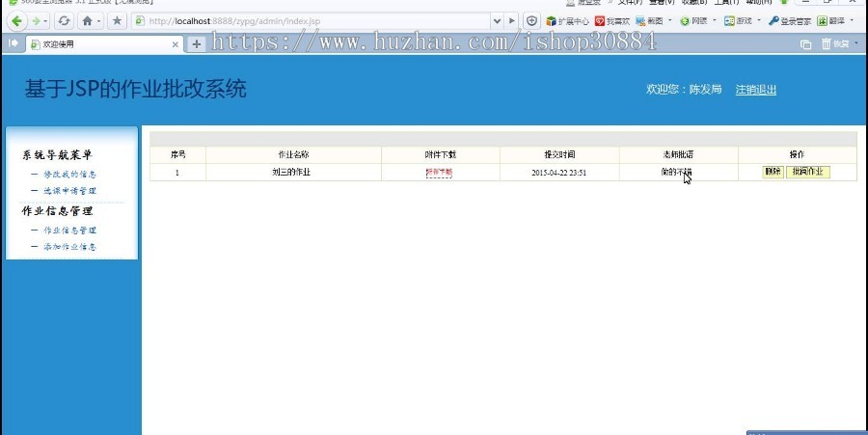
Task: Click the 提交时间 column header
Action: pyautogui.click(x=559, y=155)
